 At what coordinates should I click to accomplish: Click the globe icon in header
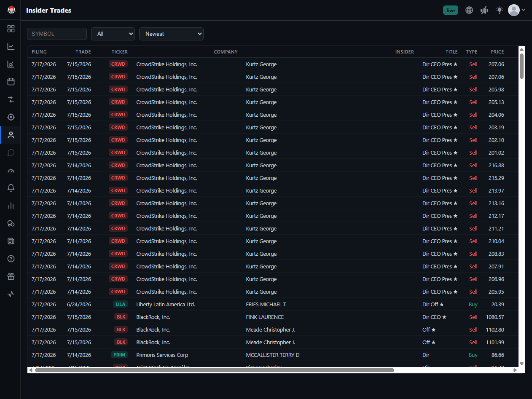[x=469, y=10]
